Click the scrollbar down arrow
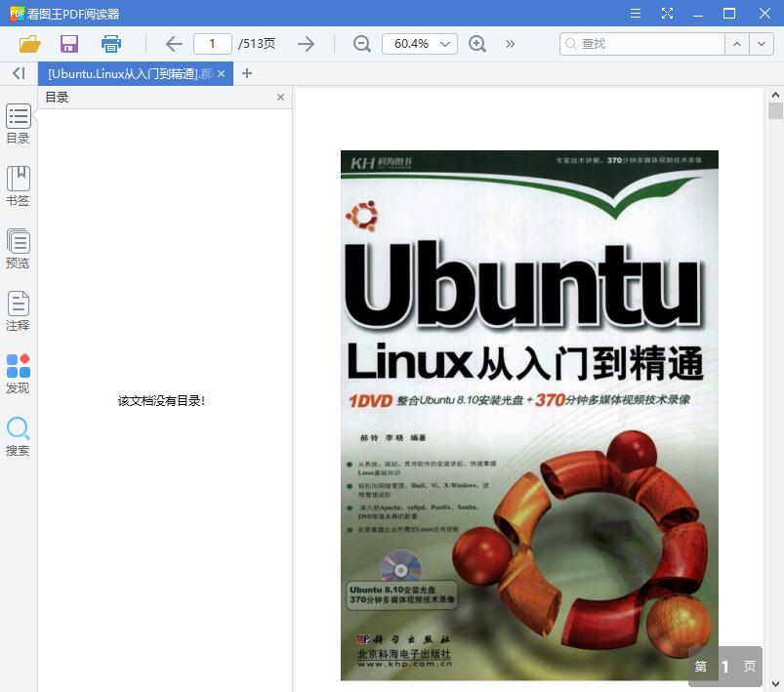 [775, 684]
